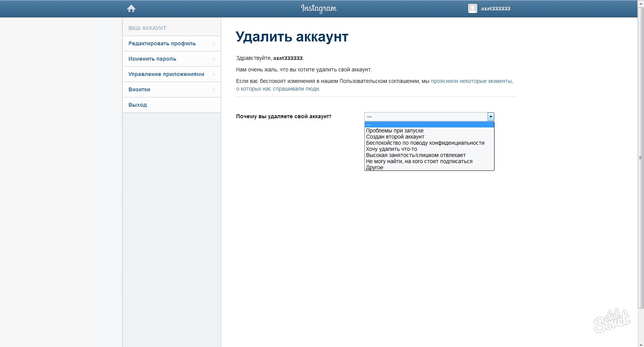The width and height of the screenshot is (644, 347).
Task: Click the reason combo box field
Action: click(429, 117)
